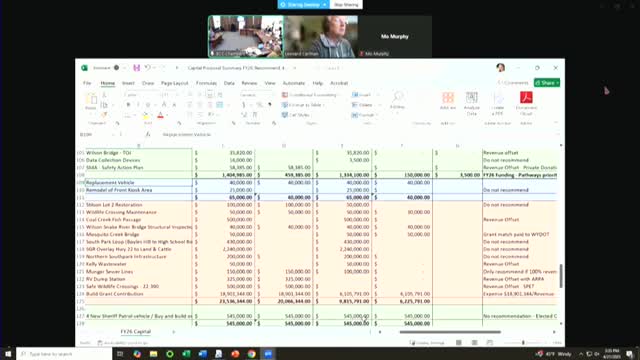Open the Add-ins icon in ribbon
Viewport: 640px width, 360px height.
(x=448, y=101)
